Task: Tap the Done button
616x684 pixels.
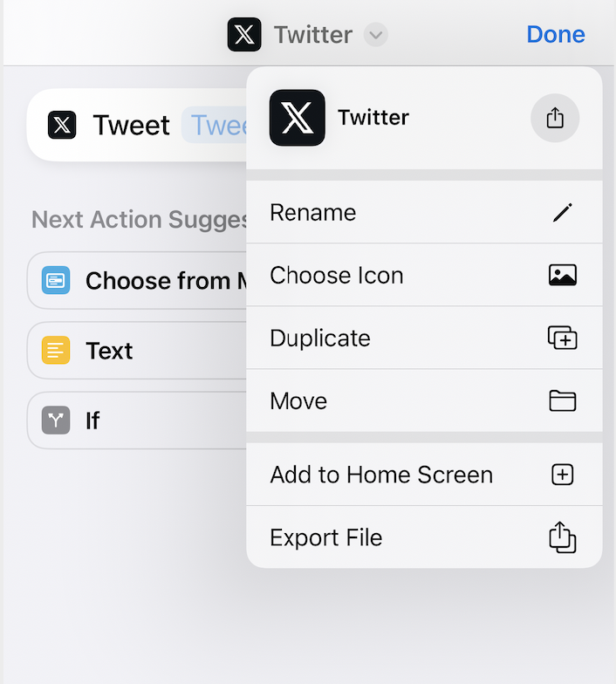Action: click(x=556, y=35)
